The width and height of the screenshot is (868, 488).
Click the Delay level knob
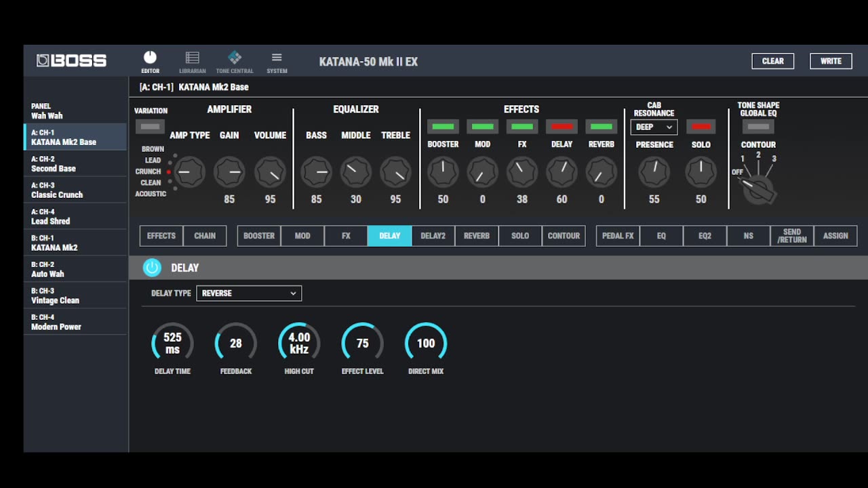point(561,172)
